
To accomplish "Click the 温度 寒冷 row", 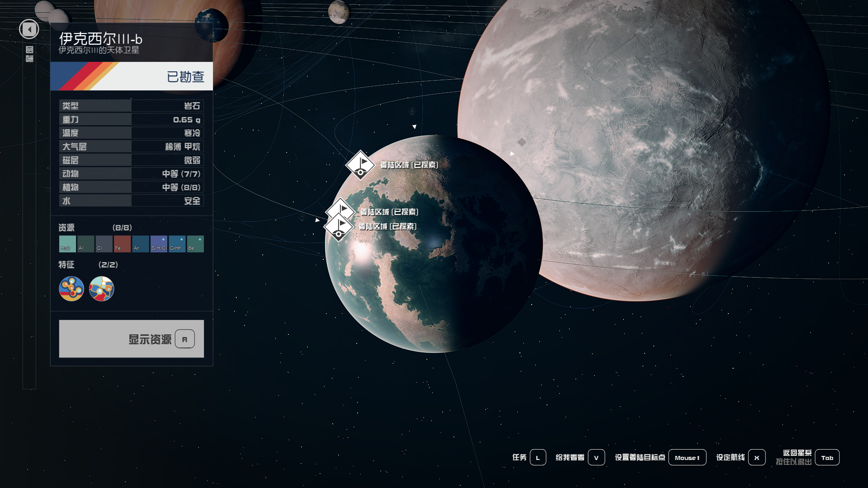I will tap(132, 133).
